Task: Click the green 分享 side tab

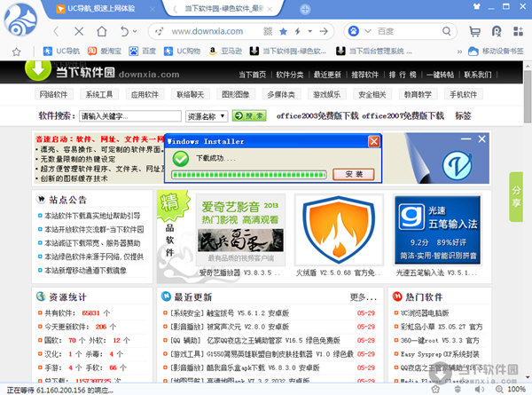Action: 516,197
